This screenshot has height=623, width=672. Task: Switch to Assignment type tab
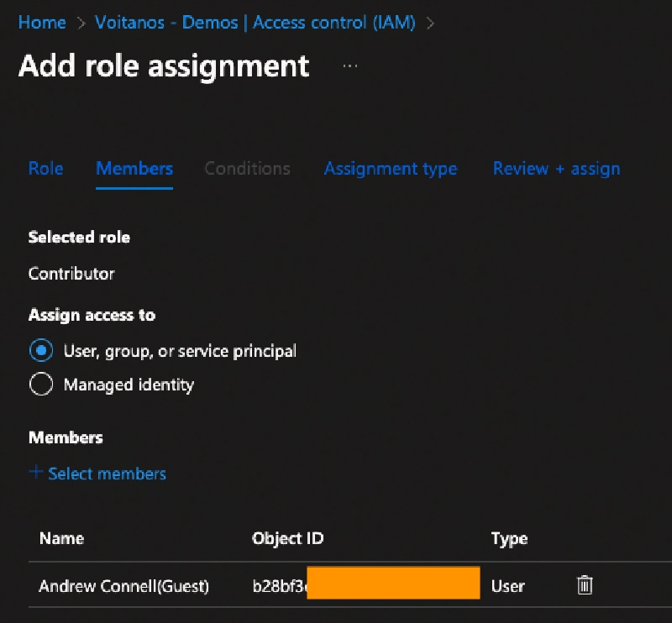pos(390,169)
